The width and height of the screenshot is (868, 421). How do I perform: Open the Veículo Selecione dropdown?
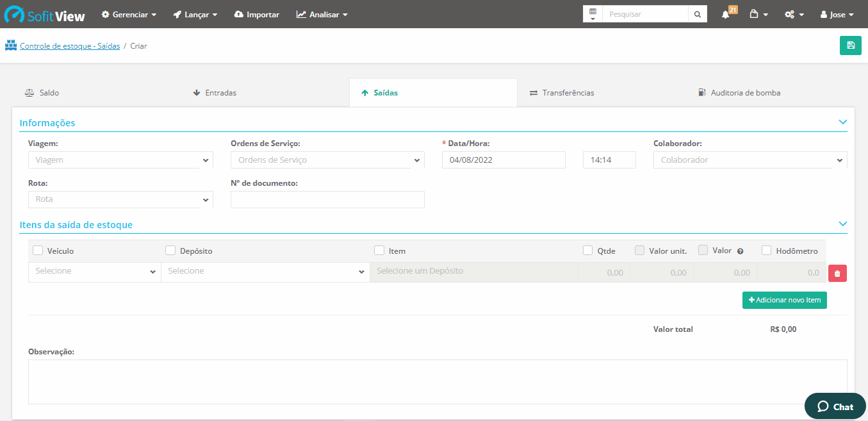click(x=95, y=272)
